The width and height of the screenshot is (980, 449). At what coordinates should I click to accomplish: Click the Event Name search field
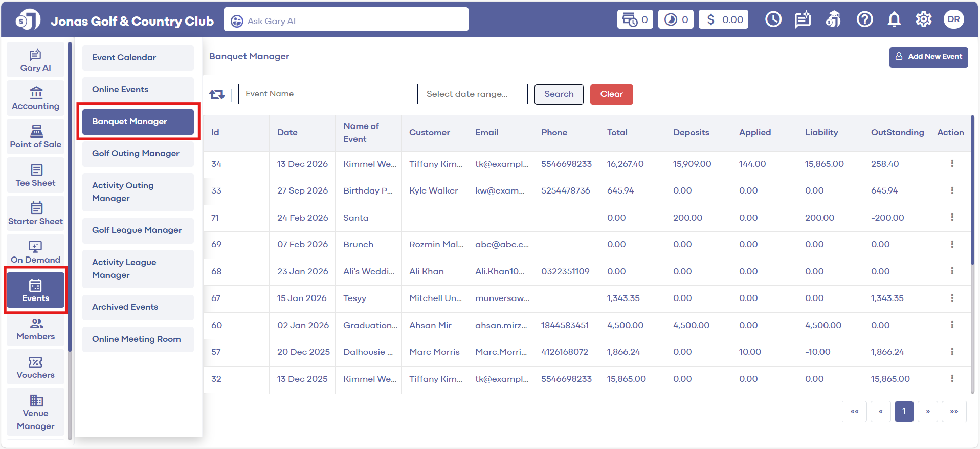point(324,94)
